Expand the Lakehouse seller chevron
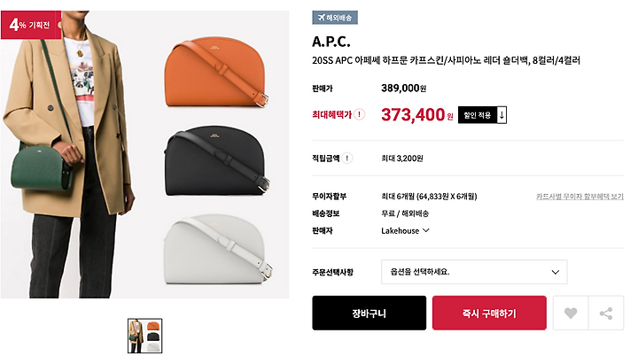This screenshot has width=638, height=364. 426,230
